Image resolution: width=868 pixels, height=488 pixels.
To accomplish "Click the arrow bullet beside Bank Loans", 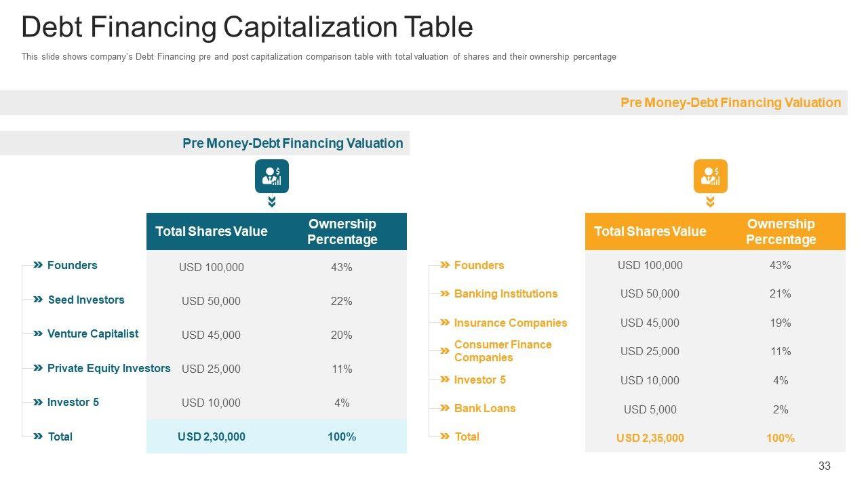I will (445, 408).
